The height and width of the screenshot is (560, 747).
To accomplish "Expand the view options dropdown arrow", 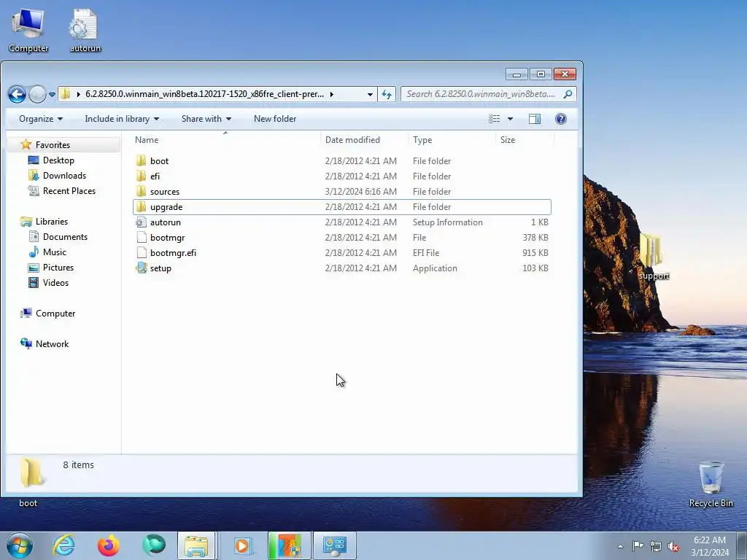I will click(510, 119).
